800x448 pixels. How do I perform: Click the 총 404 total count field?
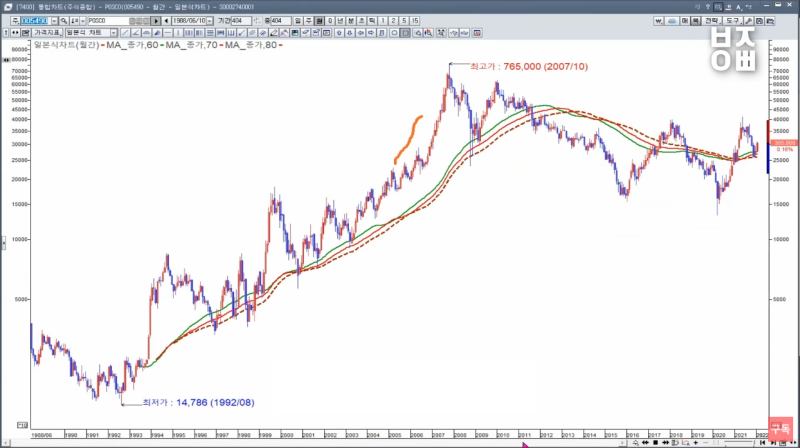pos(281,21)
